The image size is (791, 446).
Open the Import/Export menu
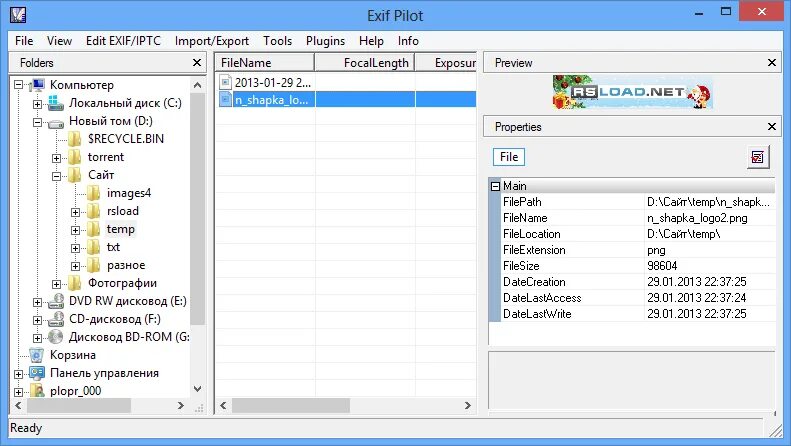212,41
